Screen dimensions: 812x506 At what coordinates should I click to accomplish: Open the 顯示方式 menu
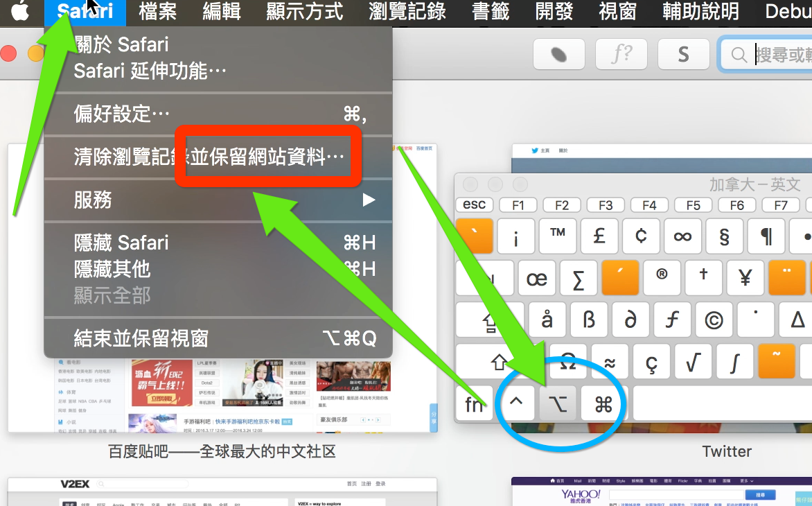click(305, 11)
